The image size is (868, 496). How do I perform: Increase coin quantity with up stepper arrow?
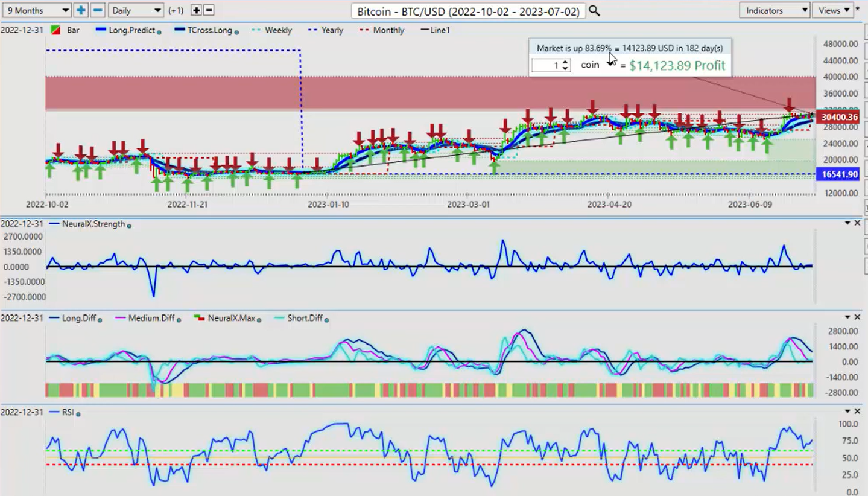tap(565, 62)
